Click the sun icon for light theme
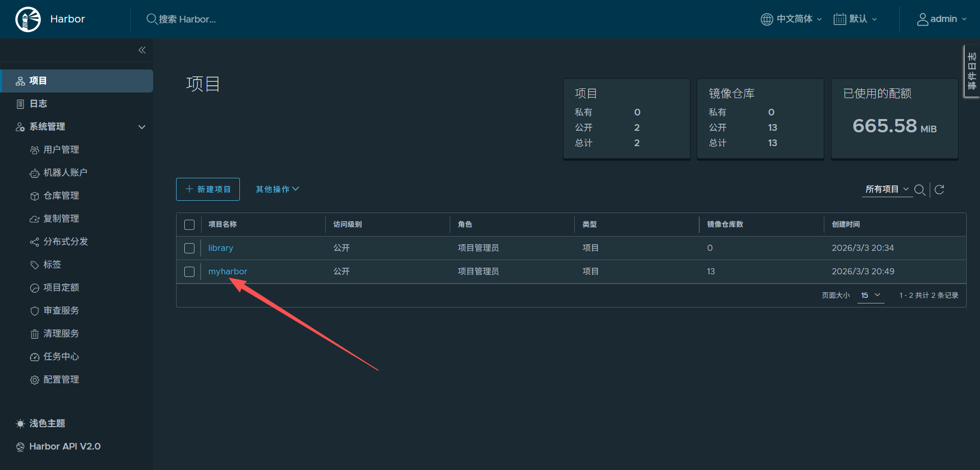 (20, 424)
